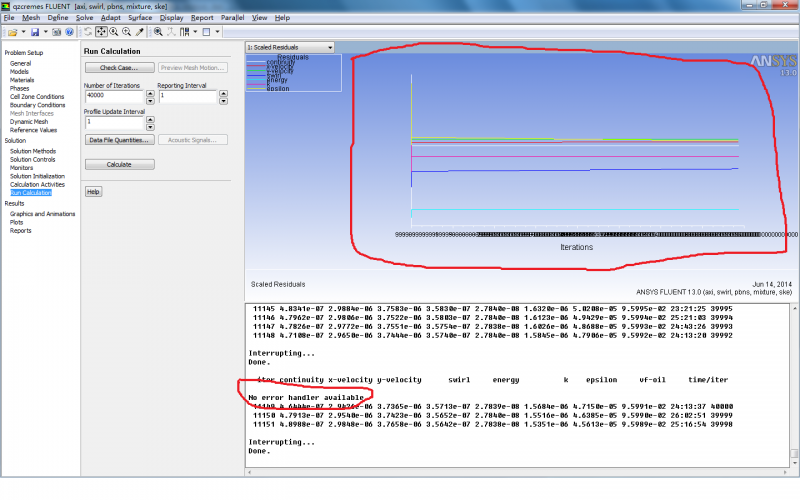Select General in Problem Setup tree
Image resolution: width=800 pixels, height=500 pixels.
(20, 63)
